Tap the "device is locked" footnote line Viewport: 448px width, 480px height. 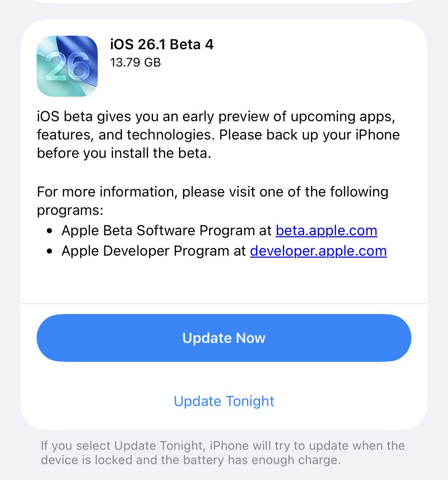coord(190,460)
